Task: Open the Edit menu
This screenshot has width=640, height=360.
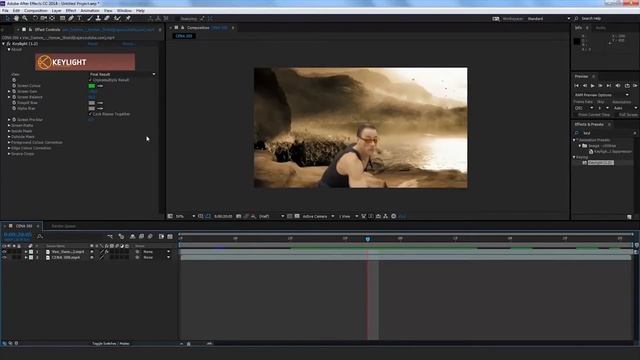Action: [x=16, y=11]
